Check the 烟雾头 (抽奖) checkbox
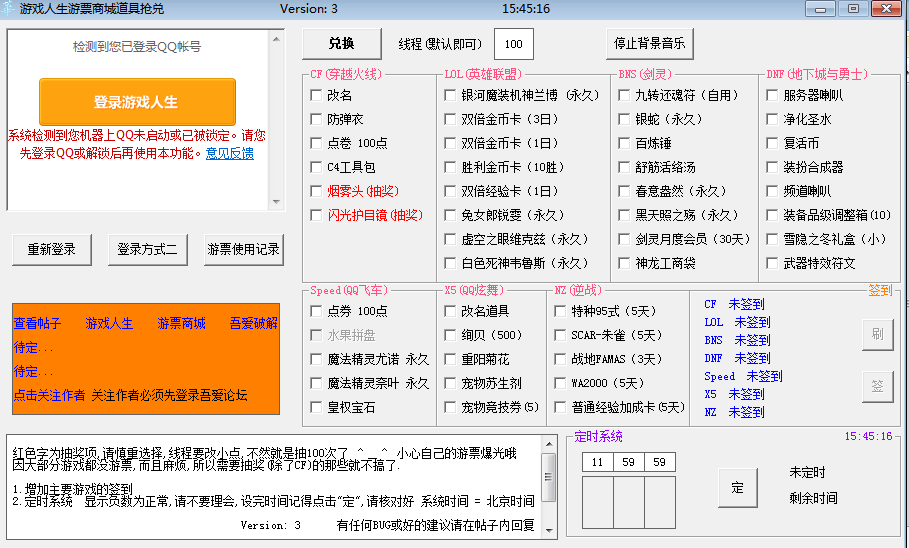The height and width of the screenshot is (548, 909). coord(316,191)
